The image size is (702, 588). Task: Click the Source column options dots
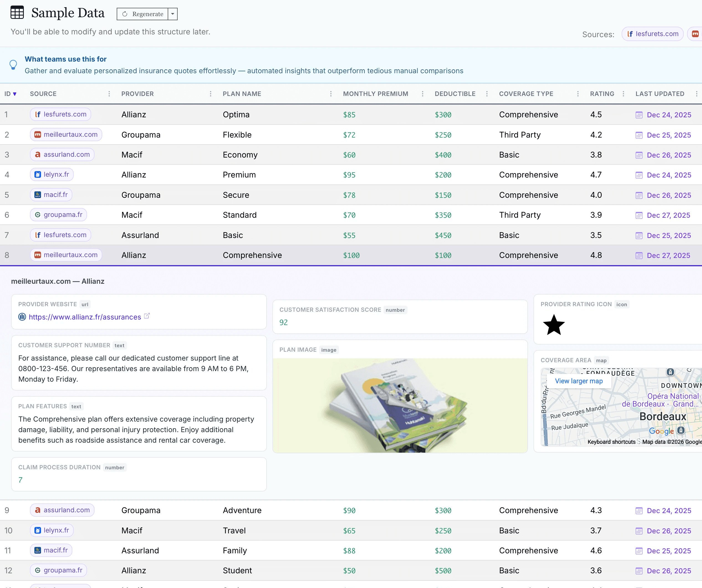pos(109,94)
